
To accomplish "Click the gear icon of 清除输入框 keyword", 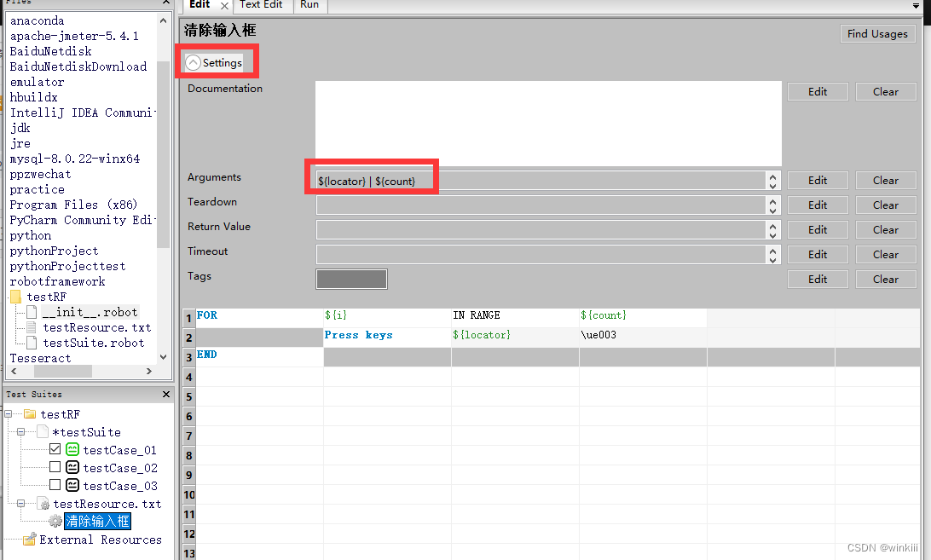I will coord(55,522).
